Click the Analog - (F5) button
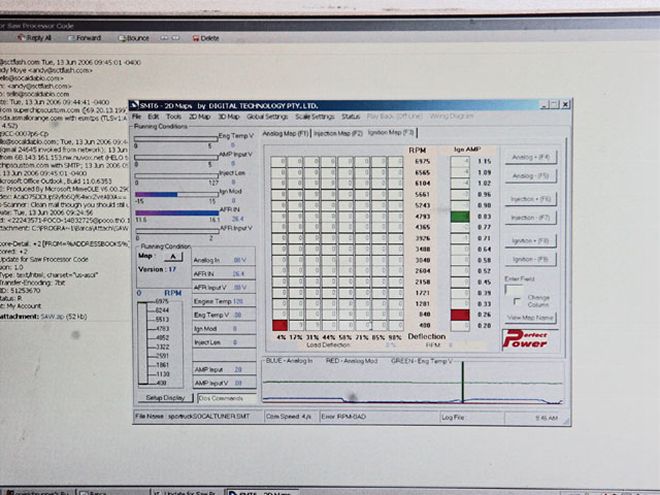660x495 pixels. click(530, 176)
